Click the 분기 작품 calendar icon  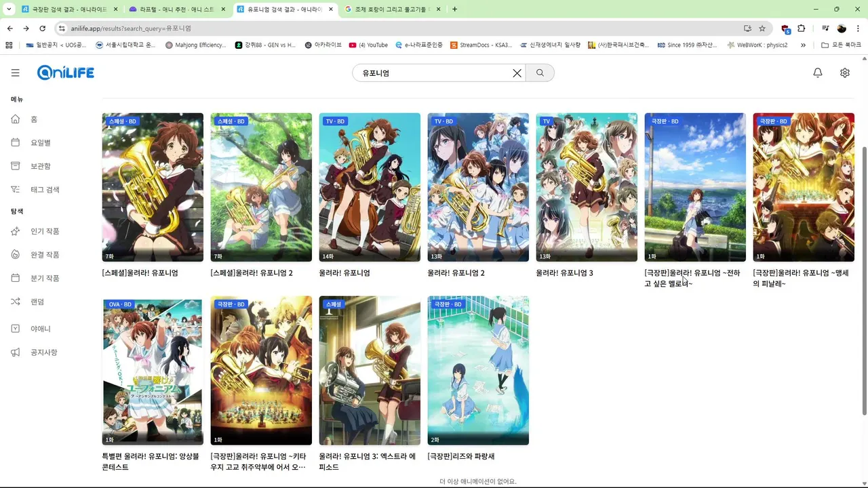pyautogui.click(x=16, y=278)
